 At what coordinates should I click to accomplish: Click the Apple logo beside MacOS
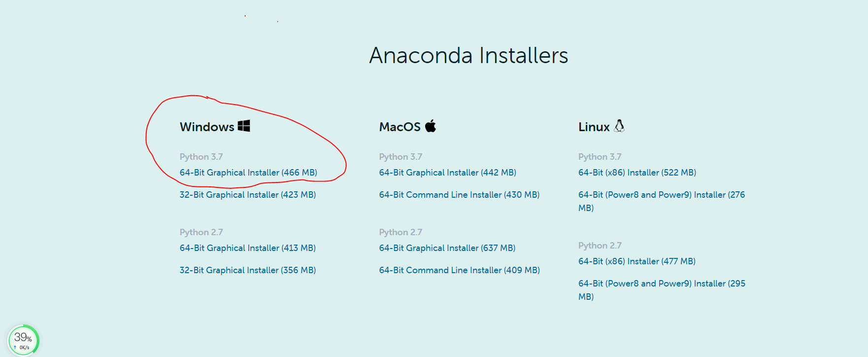[x=431, y=126]
